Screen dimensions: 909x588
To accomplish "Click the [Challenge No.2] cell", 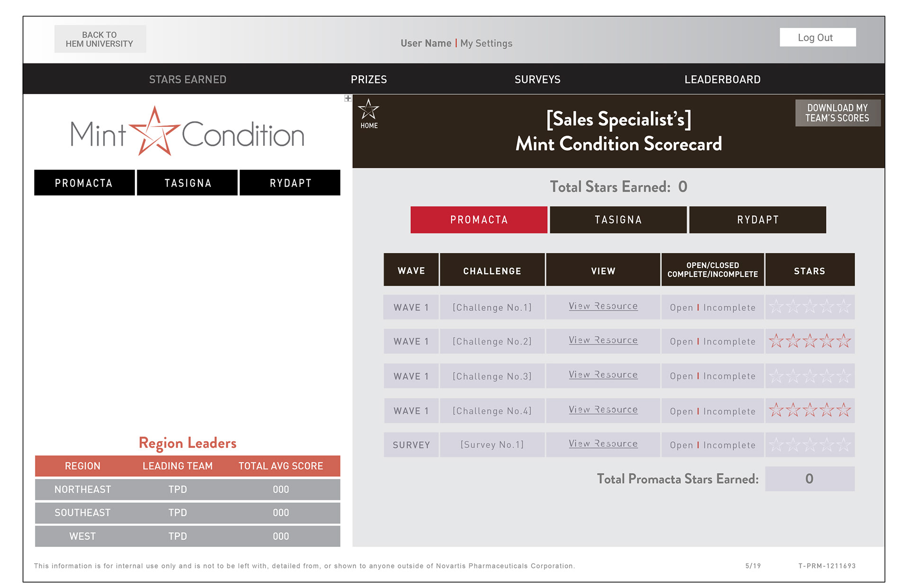I will 492,341.
